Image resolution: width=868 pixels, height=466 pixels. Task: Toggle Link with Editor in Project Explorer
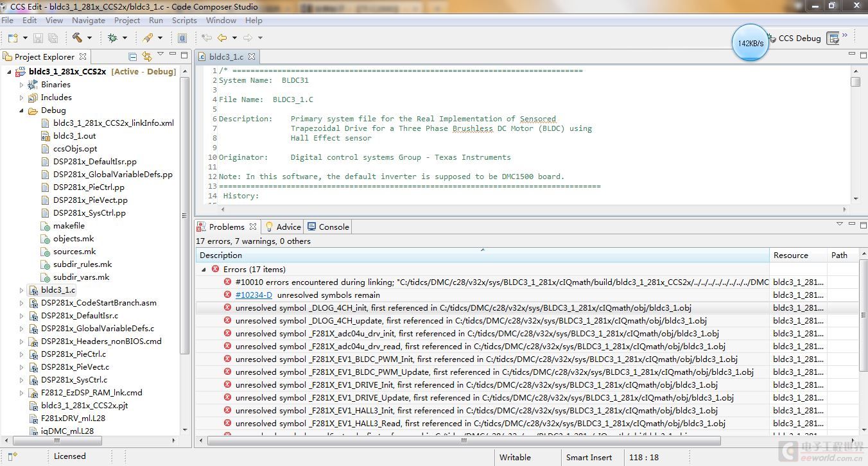pyautogui.click(x=147, y=56)
